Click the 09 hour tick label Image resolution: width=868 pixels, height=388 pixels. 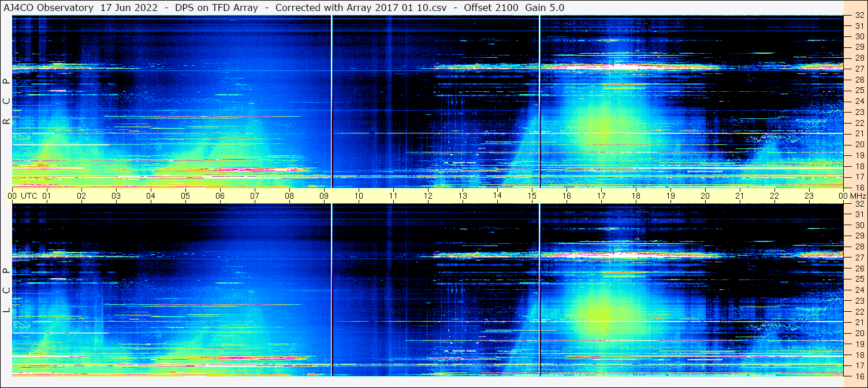click(x=324, y=196)
